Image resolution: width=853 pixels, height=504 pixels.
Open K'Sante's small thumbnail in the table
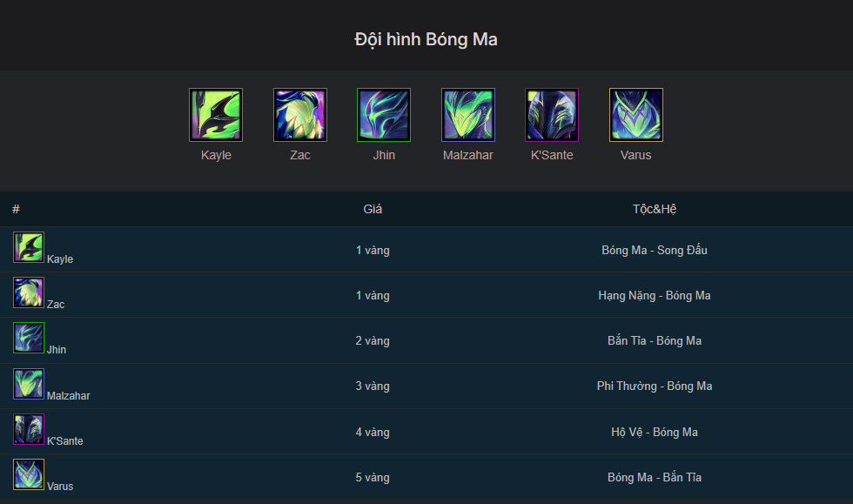(x=29, y=429)
